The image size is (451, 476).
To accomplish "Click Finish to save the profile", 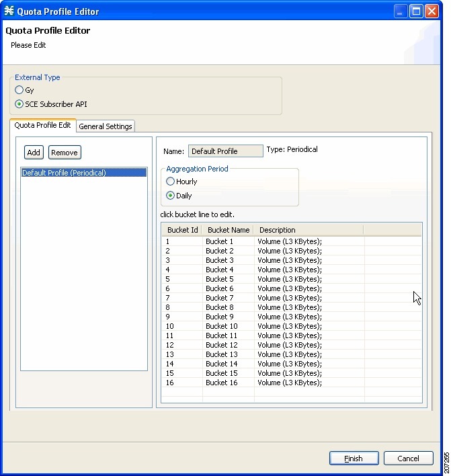I will click(354, 459).
